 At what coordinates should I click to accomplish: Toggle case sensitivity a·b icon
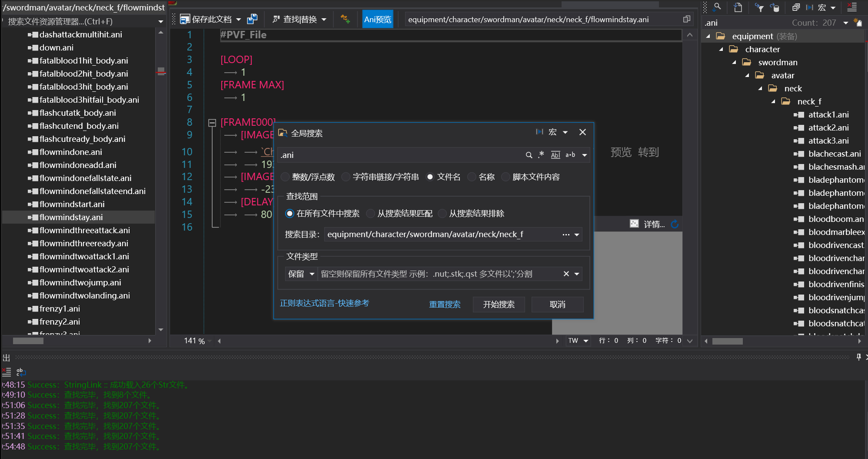570,155
